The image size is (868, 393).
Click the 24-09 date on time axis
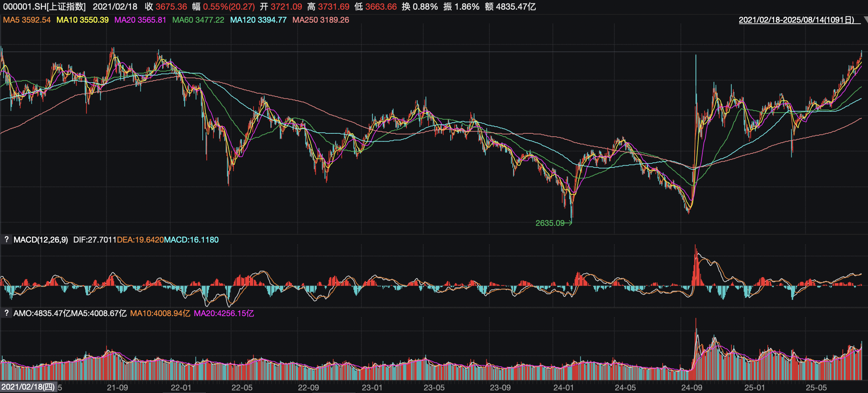click(691, 388)
